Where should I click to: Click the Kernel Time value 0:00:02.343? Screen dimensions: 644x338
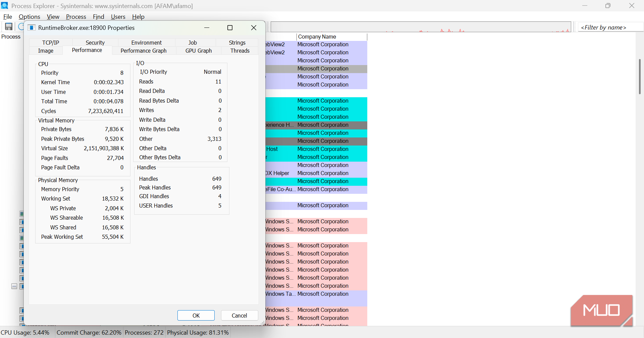(x=109, y=82)
